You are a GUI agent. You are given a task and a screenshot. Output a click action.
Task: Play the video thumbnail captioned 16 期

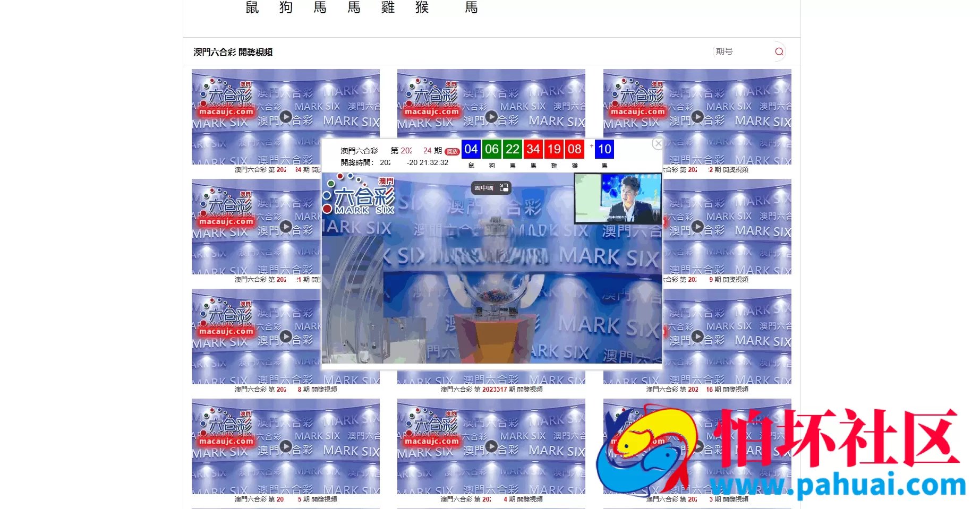click(x=697, y=337)
